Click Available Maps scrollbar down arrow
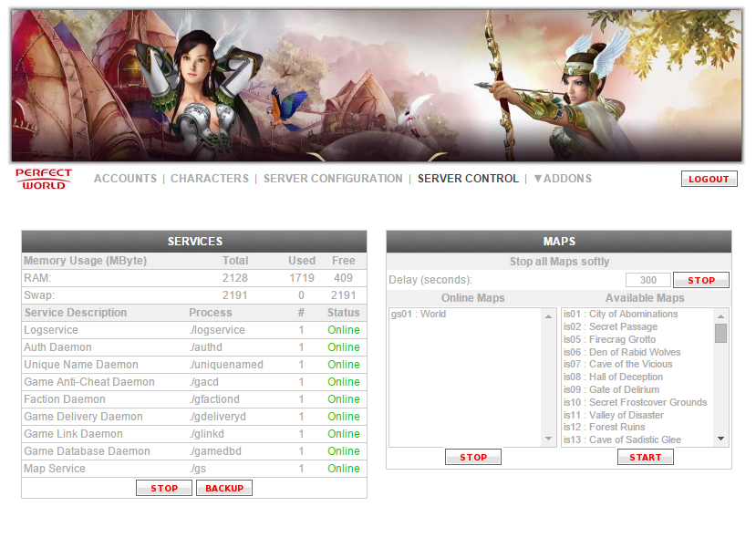 [720, 439]
